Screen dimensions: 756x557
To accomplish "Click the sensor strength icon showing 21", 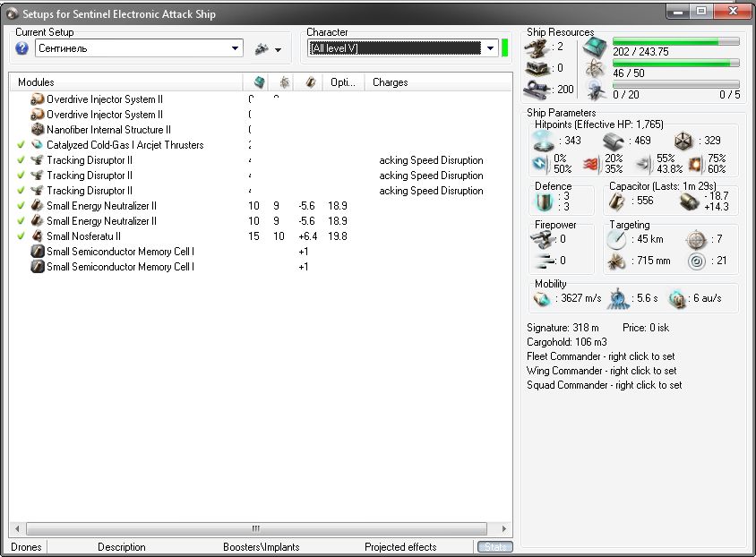I will pos(697,261).
